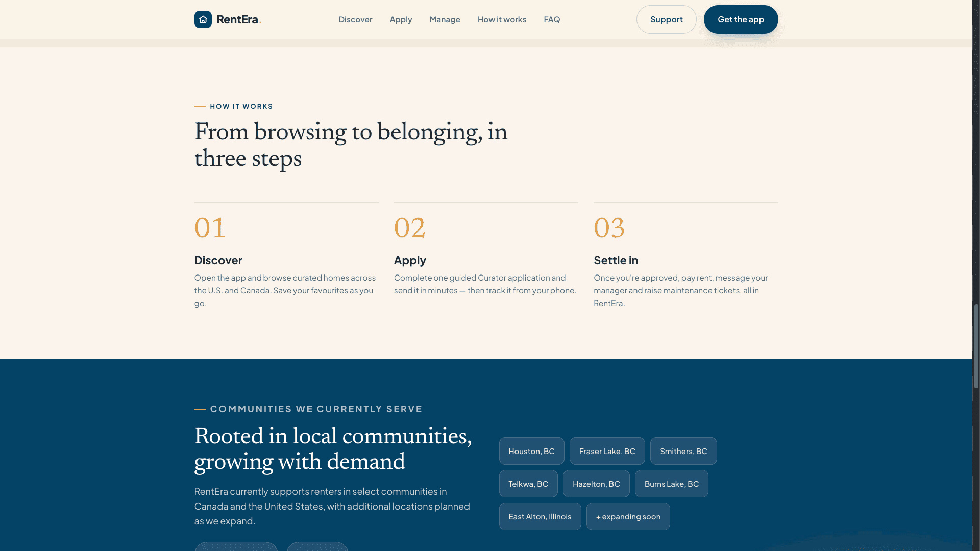Click the paragraph starting RentEra currently supports renters
The width and height of the screenshot is (980, 551).
pyautogui.click(x=332, y=506)
